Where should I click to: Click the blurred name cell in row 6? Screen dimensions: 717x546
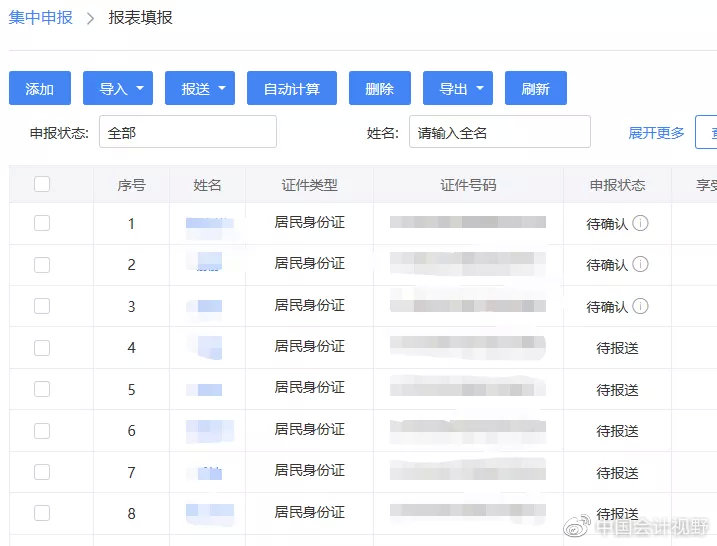tap(210, 431)
